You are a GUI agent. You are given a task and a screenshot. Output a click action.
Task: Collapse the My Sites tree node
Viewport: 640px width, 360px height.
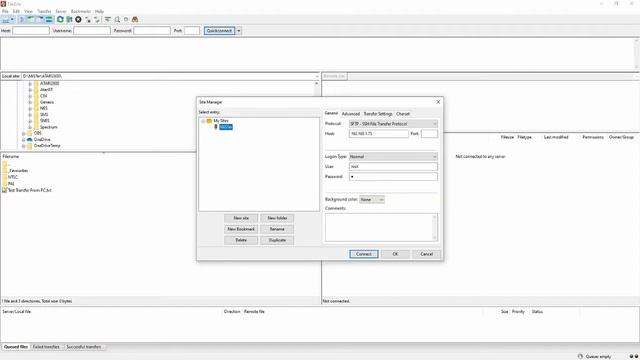point(203,121)
